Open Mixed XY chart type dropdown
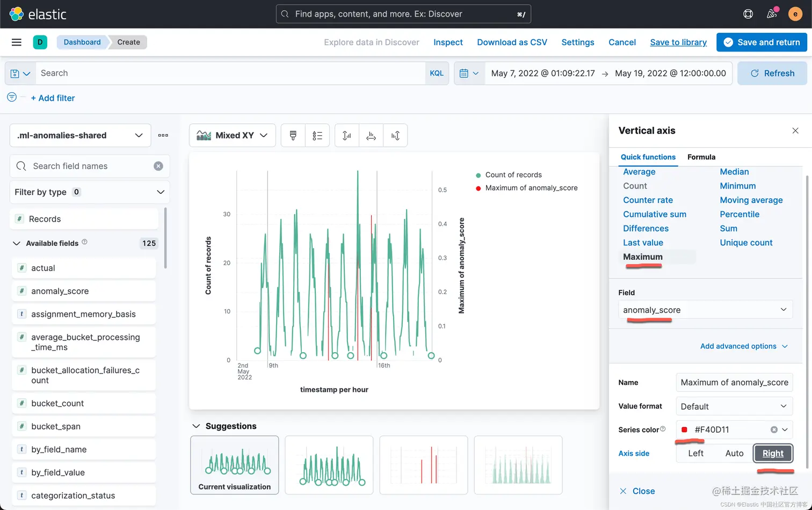 click(232, 135)
